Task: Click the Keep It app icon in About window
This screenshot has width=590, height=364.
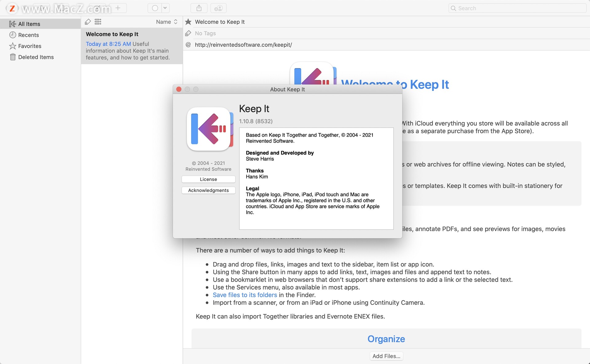Action: pos(210,129)
